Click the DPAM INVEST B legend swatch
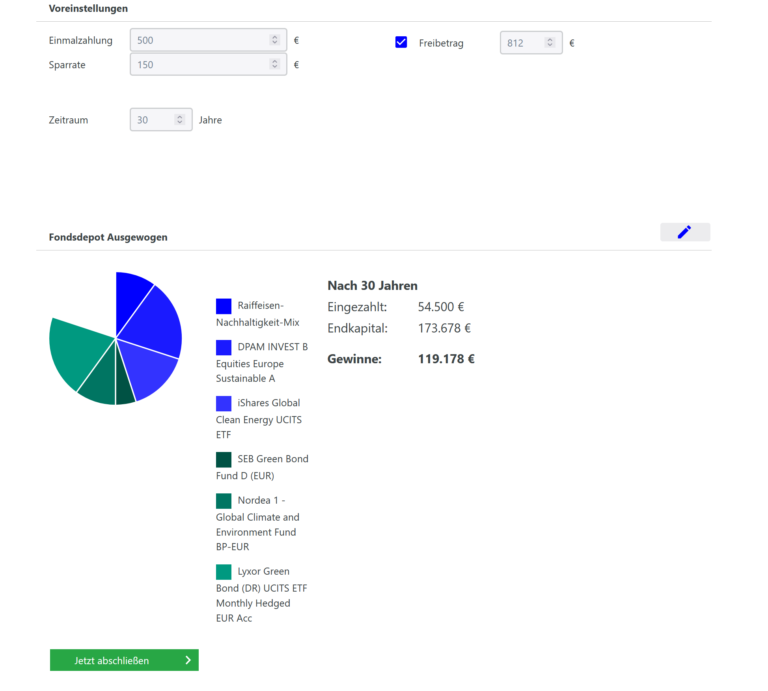The height and width of the screenshot is (691, 768). click(x=224, y=347)
